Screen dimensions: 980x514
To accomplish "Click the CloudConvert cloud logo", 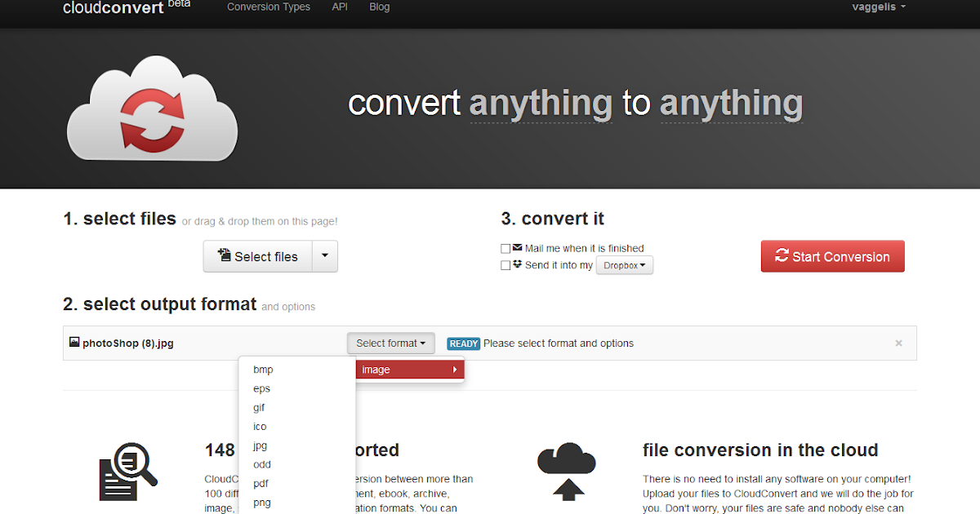I will coord(151,106).
